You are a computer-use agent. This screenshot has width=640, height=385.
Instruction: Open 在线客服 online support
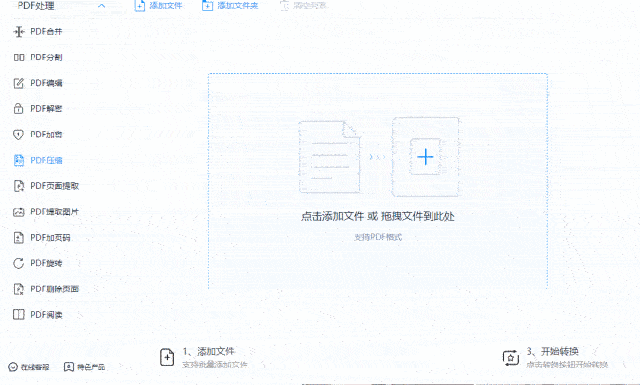tap(29, 367)
